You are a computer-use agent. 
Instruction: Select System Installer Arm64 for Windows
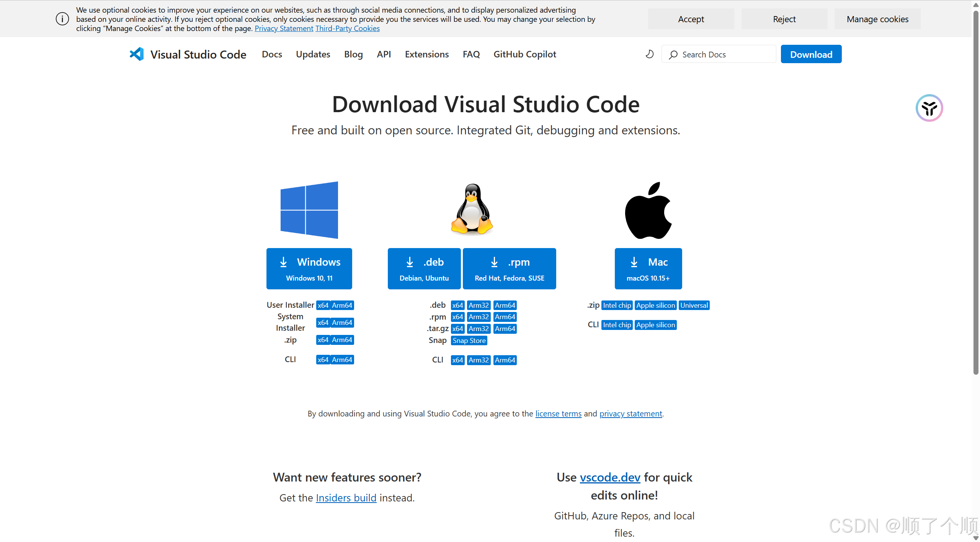tap(342, 322)
